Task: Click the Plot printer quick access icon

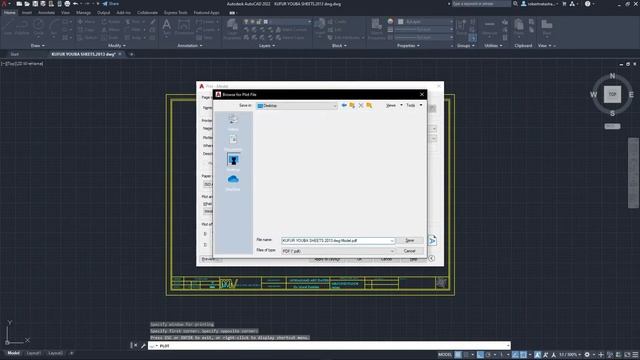Action: coord(67,4)
